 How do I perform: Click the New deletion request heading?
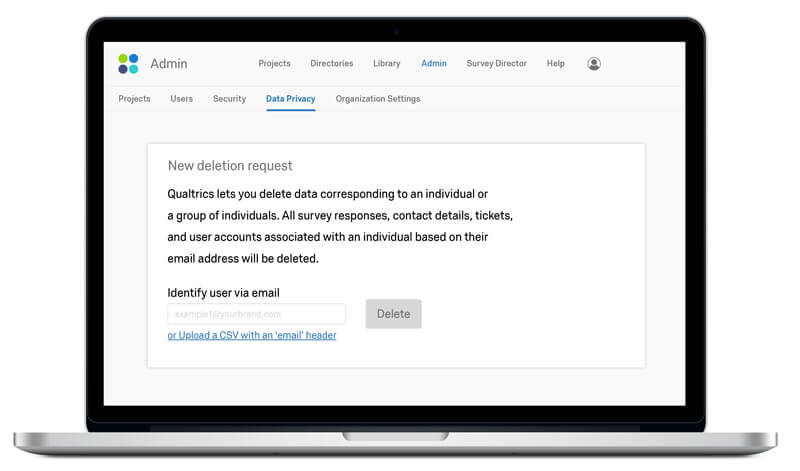230,166
